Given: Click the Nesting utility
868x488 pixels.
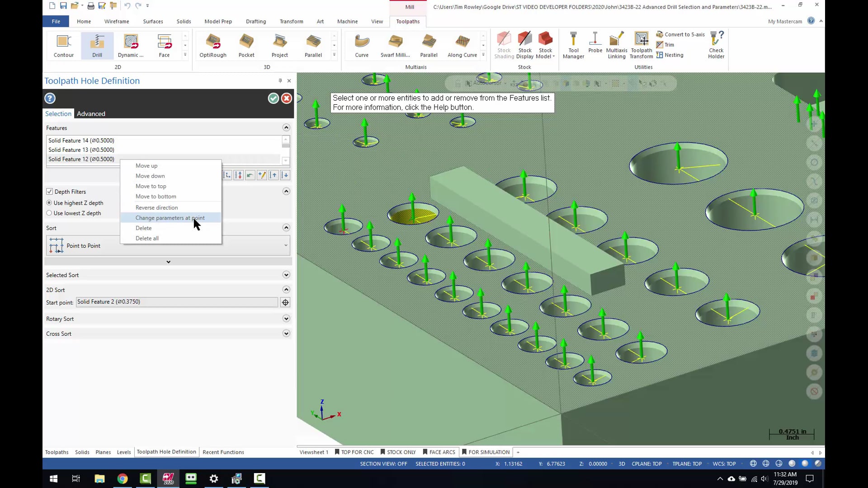Looking at the screenshot, I should tap(670, 55).
